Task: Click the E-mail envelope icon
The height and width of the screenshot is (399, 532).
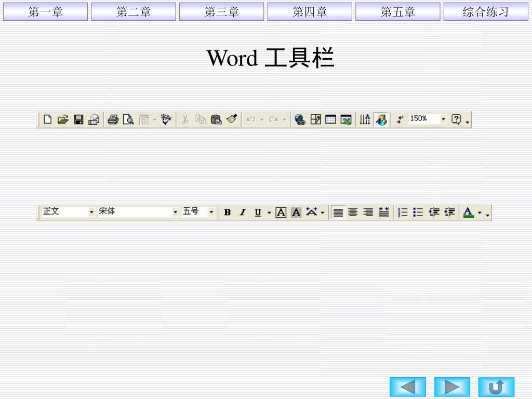Action: click(x=94, y=119)
